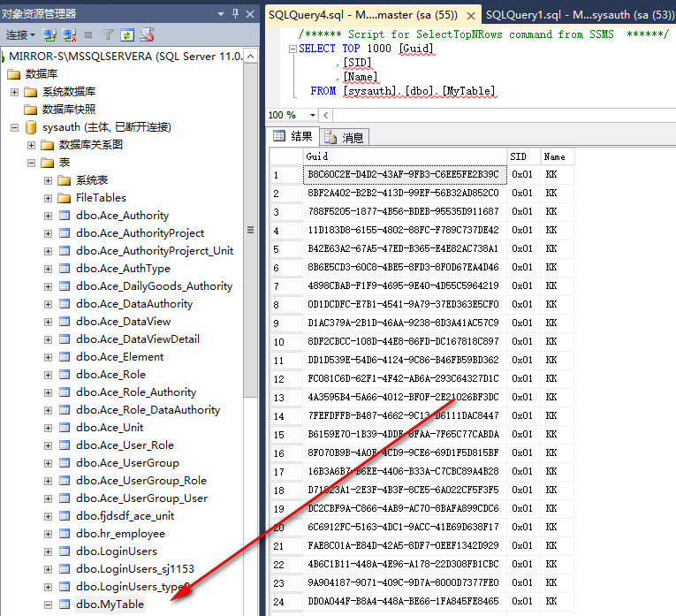Select dbo.LoginUsers_sj1153 table
The height and width of the screenshot is (616, 676).
click(135, 569)
